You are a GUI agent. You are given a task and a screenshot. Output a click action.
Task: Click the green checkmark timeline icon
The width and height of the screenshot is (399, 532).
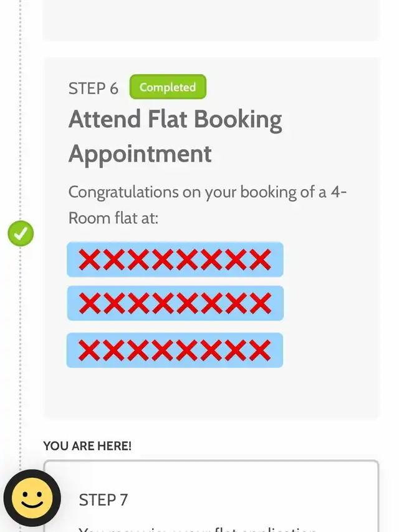click(x=21, y=234)
